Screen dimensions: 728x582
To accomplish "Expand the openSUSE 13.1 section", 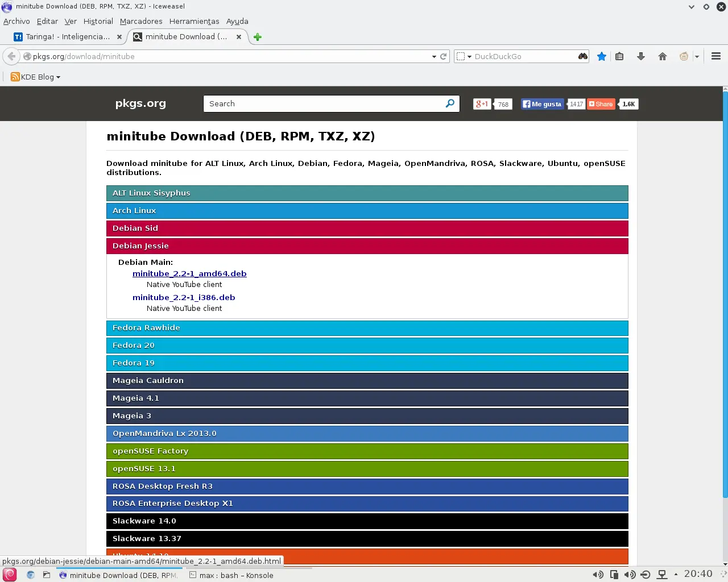I will click(367, 469).
